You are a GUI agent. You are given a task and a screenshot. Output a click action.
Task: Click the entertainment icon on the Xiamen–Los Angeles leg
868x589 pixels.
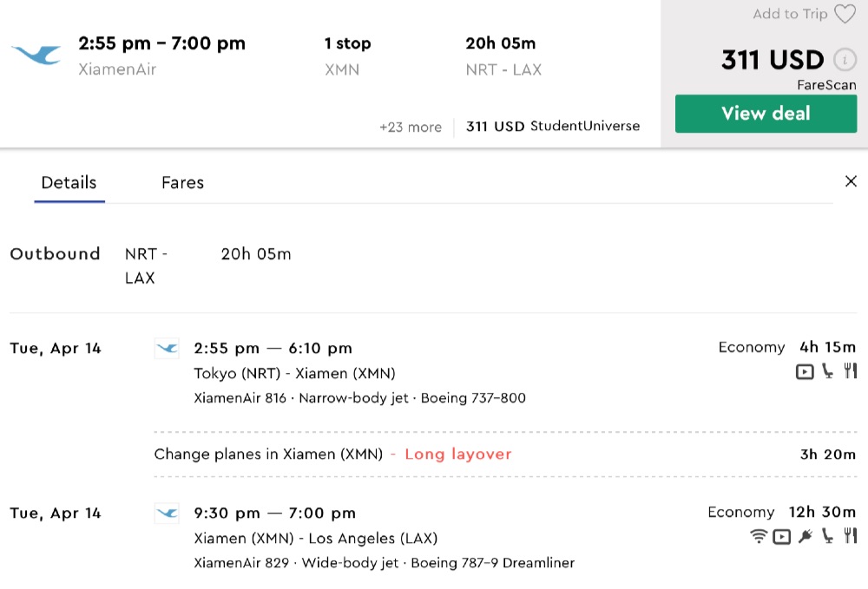[782, 536]
